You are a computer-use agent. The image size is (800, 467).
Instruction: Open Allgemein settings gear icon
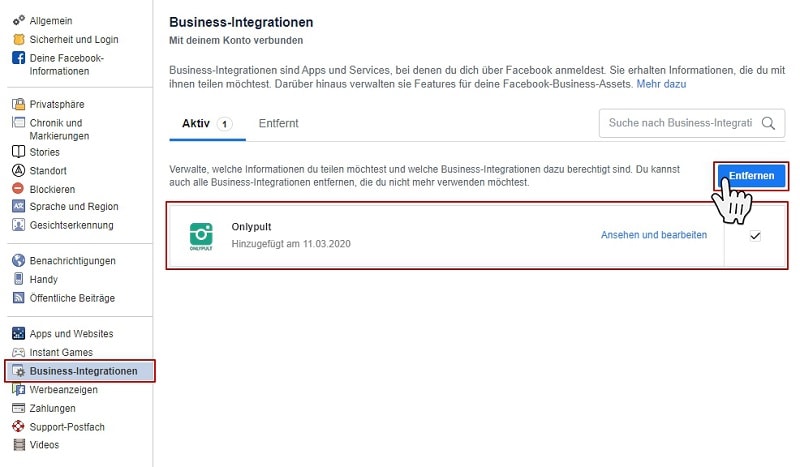(17, 20)
